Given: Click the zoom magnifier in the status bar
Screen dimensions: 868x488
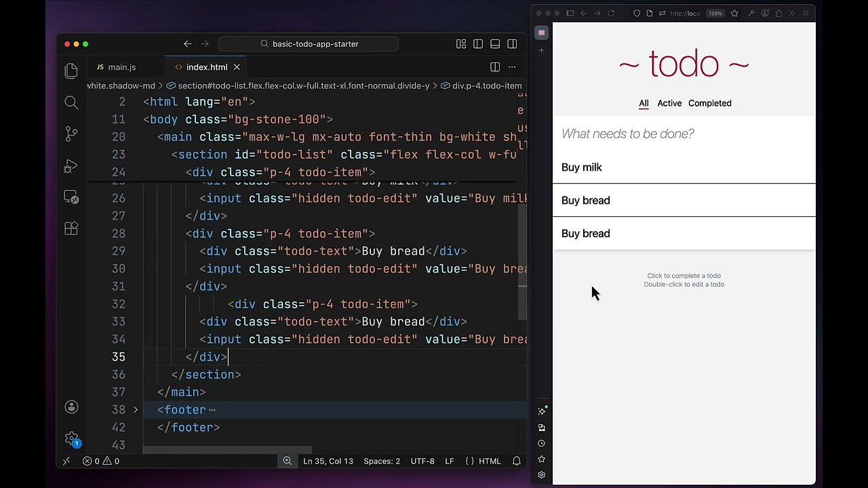Looking at the screenshot, I should coord(287,461).
